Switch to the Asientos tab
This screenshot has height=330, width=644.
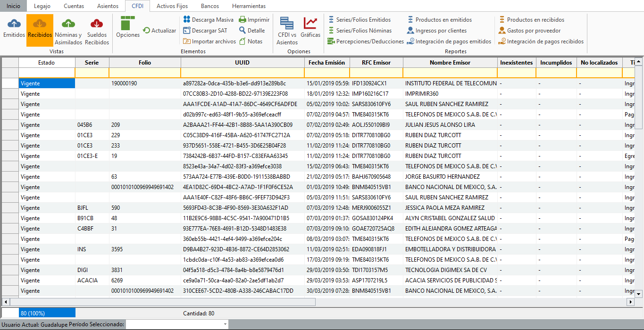108,6
